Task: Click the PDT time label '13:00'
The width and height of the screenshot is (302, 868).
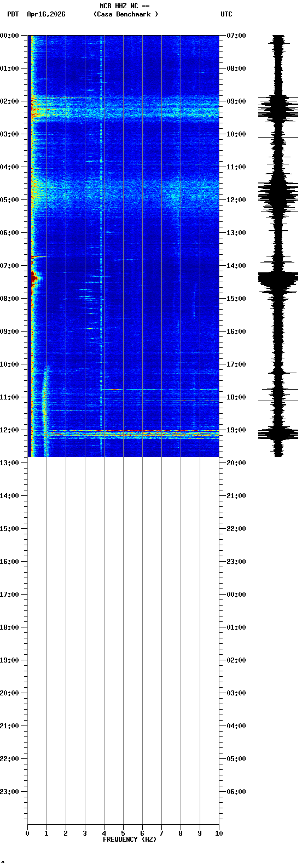Action: click(9, 463)
